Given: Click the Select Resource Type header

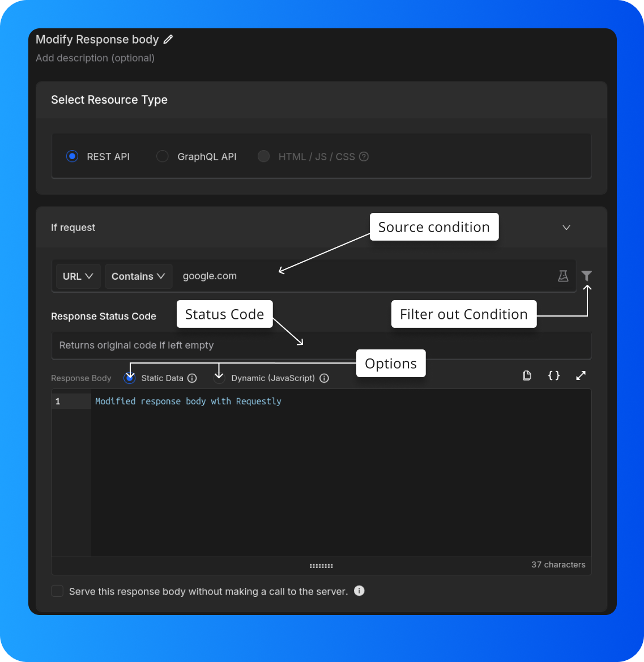Looking at the screenshot, I should (109, 100).
